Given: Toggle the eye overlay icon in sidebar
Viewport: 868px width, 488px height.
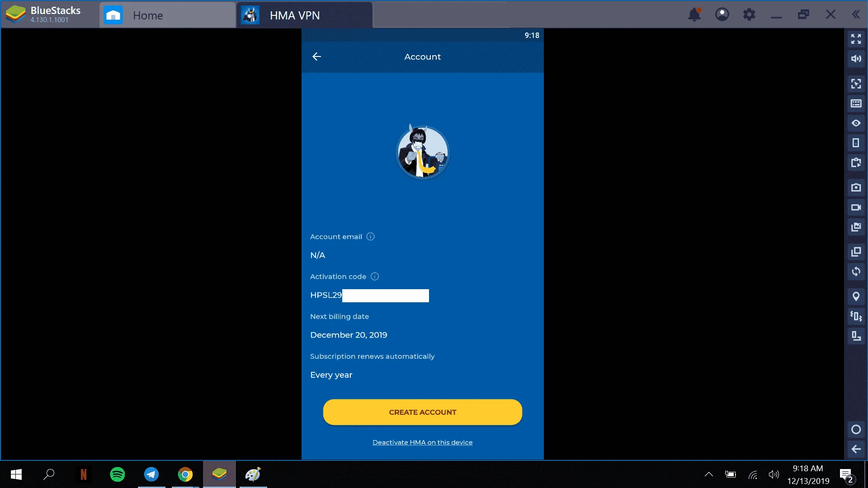Looking at the screenshot, I should point(856,123).
